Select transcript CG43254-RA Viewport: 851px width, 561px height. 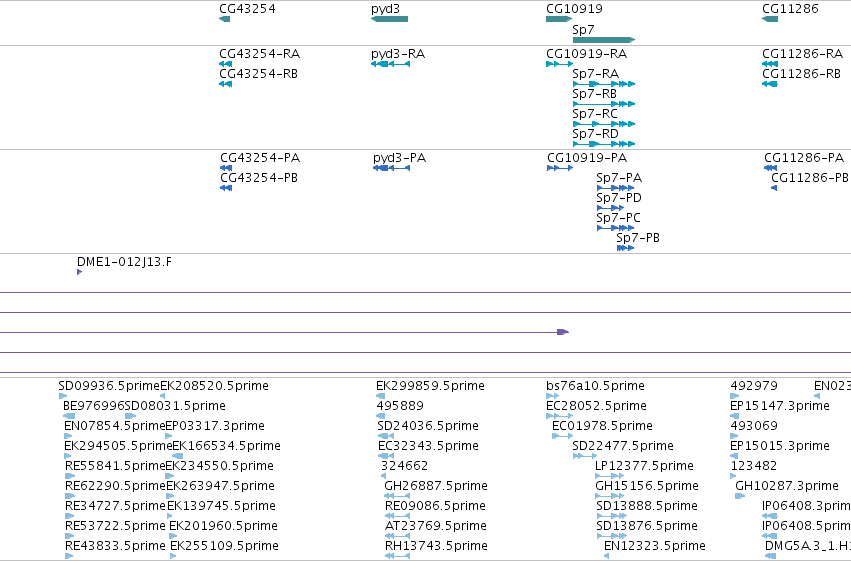click(x=225, y=64)
